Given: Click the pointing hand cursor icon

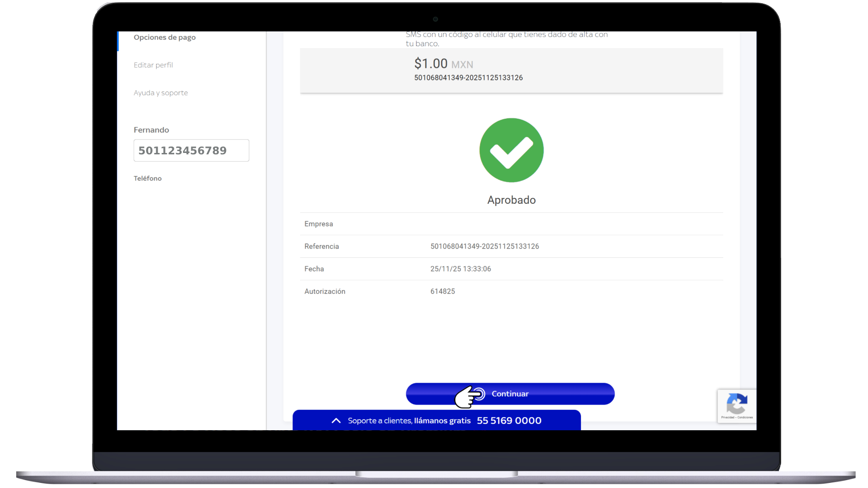Looking at the screenshot, I should click(469, 396).
